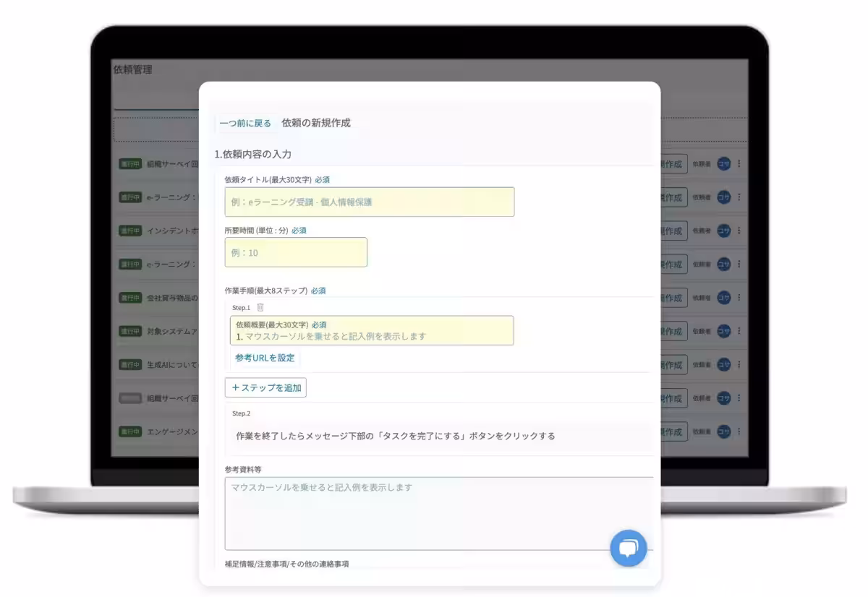Screen dimensions: 868x597
Task: Open the インシデント request row title
Action: tap(172, 231)
